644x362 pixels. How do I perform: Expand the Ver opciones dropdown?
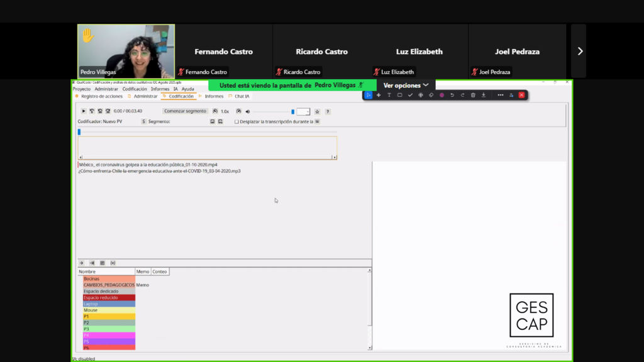tap(406, 85)
